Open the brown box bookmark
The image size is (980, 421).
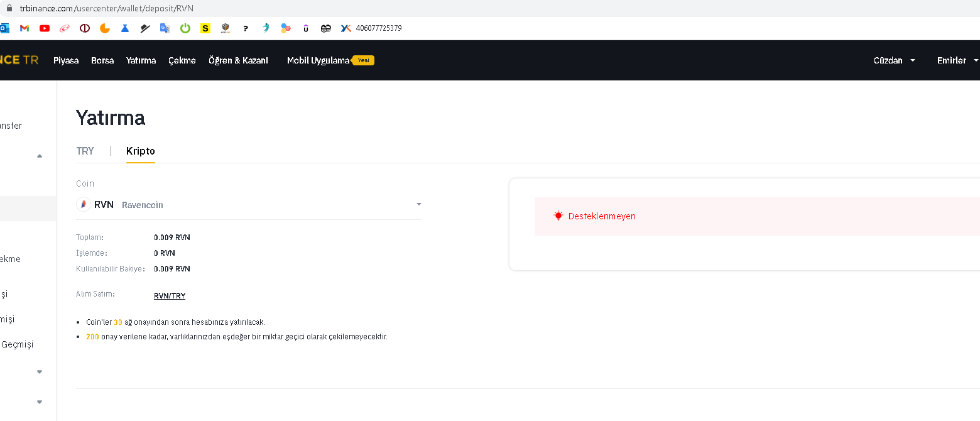tap(226, 28)
